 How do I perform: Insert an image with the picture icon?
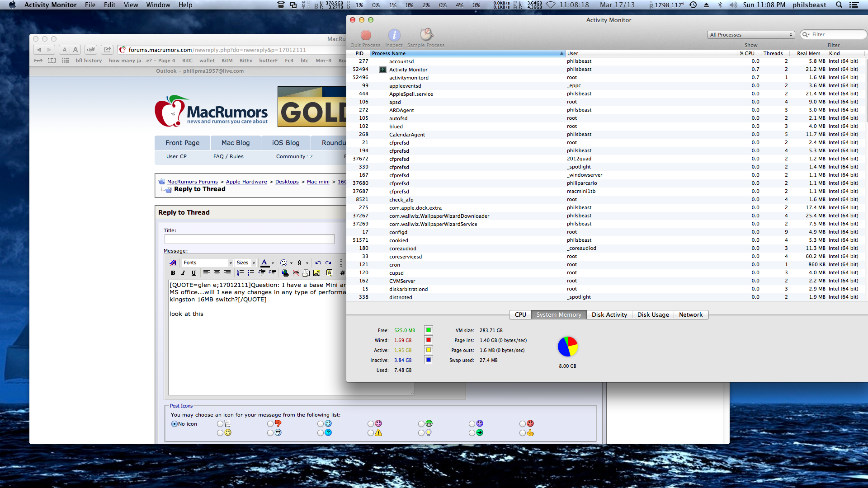point(316,273)
